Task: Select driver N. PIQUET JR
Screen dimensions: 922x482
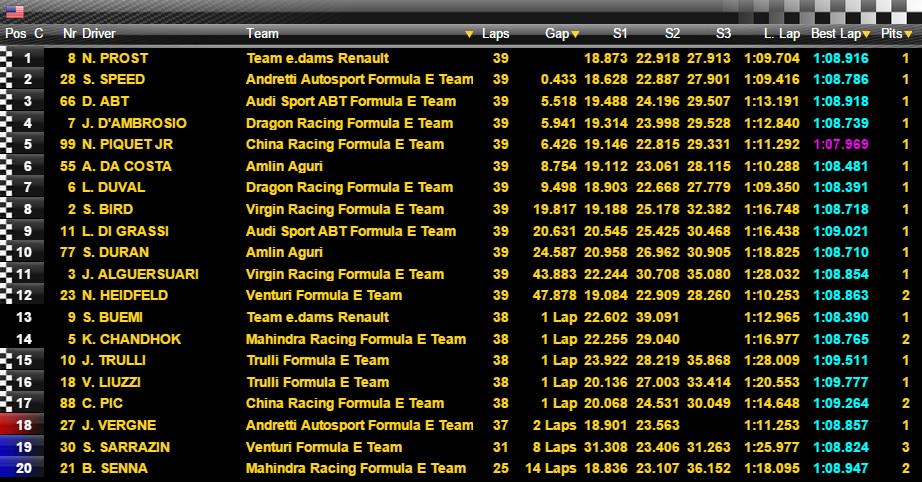Action: coord(127,144)
